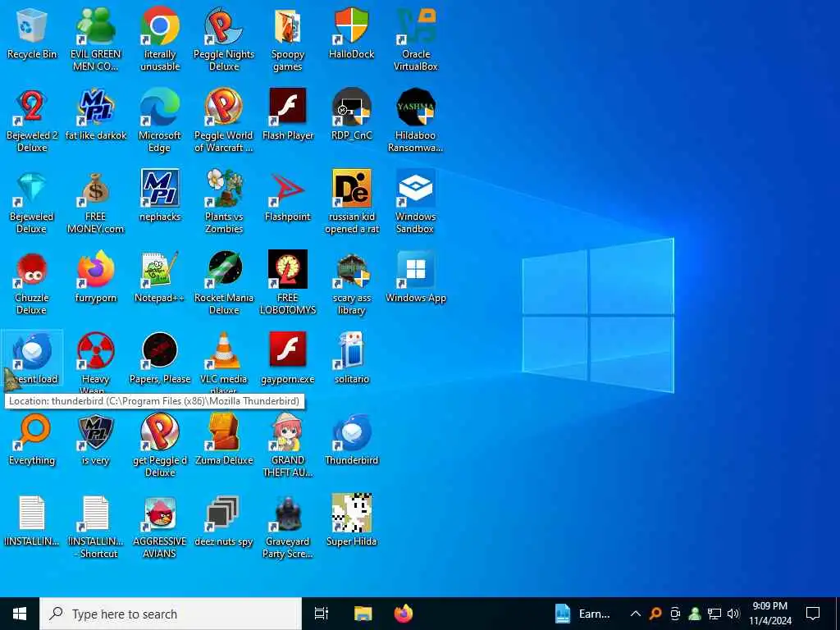Screen dimensions: 840x630
Task: Open the network status tray icon
Action: 714,614
